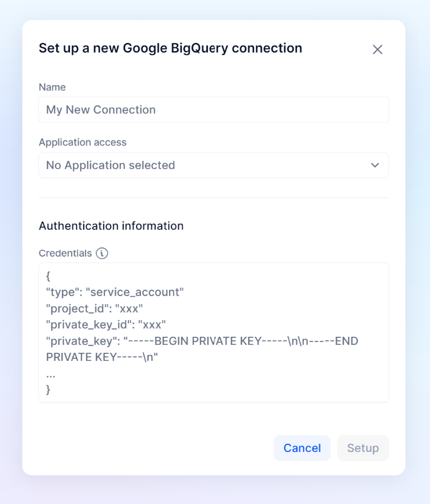This screenshot has width=430, height=504.
Task: Place cursor on the private_key_id placeholder line
Action: click(x=106, y=325)
